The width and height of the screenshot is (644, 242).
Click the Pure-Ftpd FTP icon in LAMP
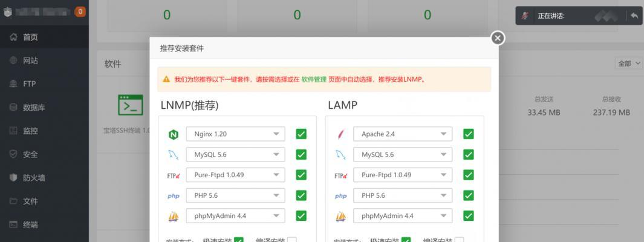[340, 175]
